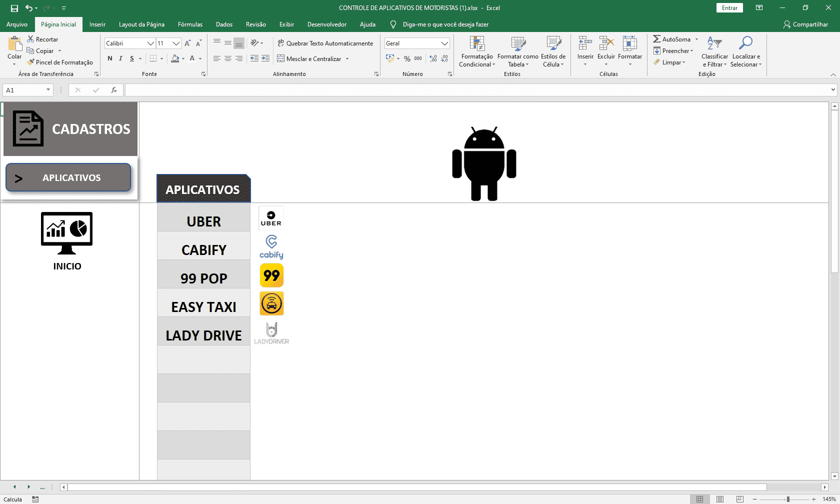This screenshot has height=504, width=840.
Task: Click thousands separator 000 icon
Action: tap(418, 58)
